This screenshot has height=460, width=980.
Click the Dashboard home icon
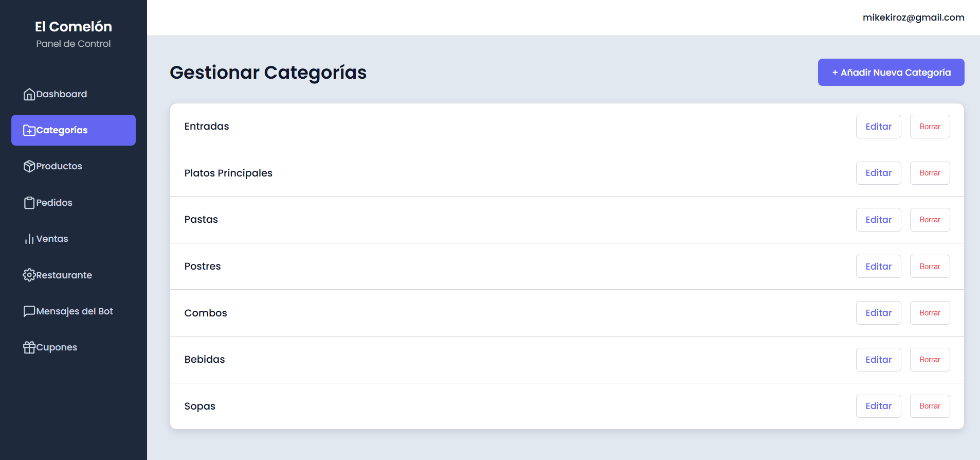click(x=29, y=94)
